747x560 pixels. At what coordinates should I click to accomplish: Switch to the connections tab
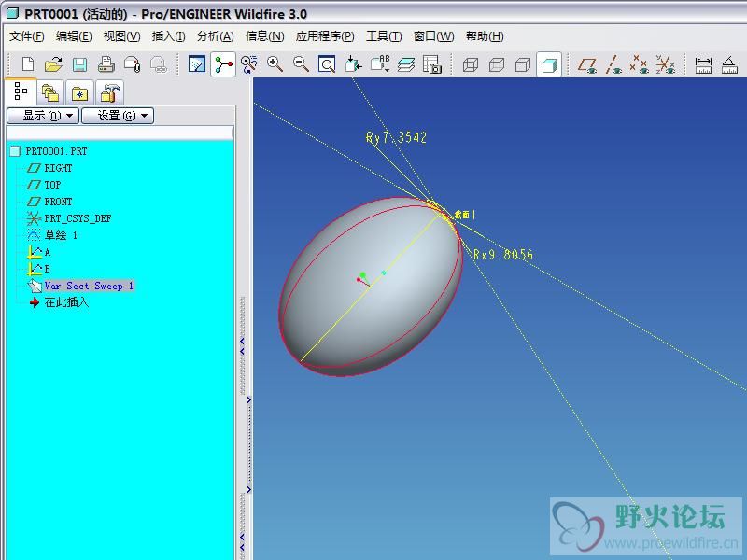point(109,92)
